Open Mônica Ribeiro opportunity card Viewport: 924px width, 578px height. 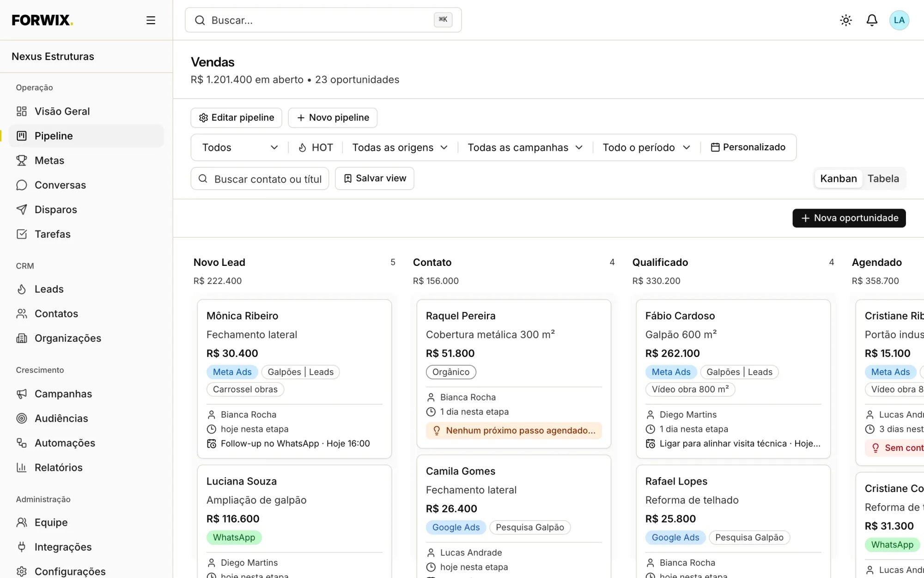click(x=294, y=379)
